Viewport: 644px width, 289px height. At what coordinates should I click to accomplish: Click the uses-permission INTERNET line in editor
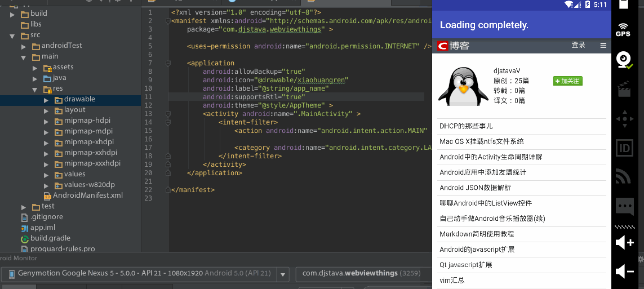click(x=309, y=46)
